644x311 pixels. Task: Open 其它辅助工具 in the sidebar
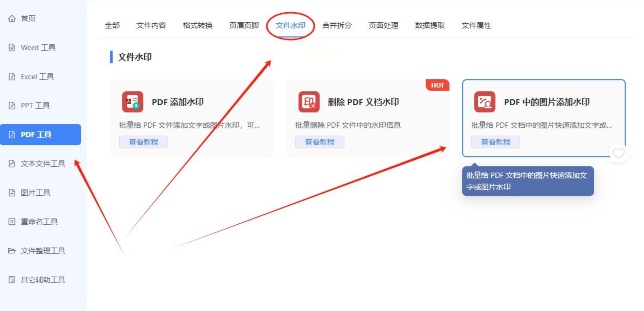(x=43, y=280)
